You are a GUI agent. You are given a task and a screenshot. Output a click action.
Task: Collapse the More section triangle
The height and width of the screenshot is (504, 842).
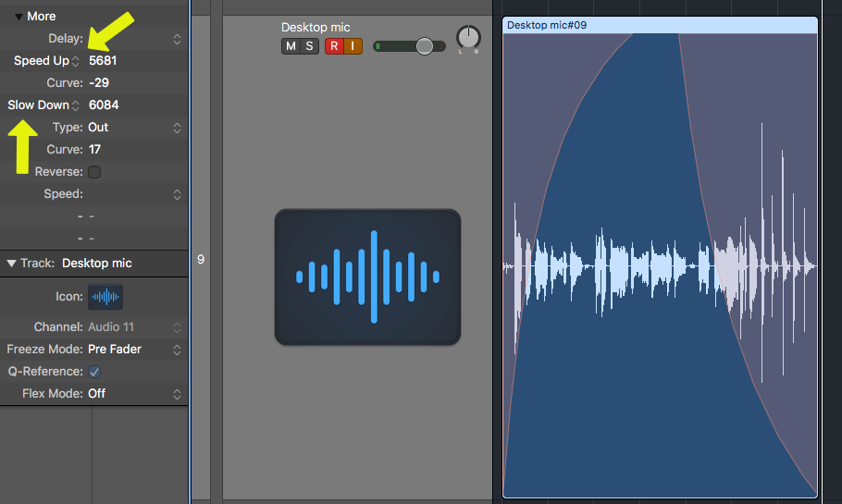coord(19,17)
